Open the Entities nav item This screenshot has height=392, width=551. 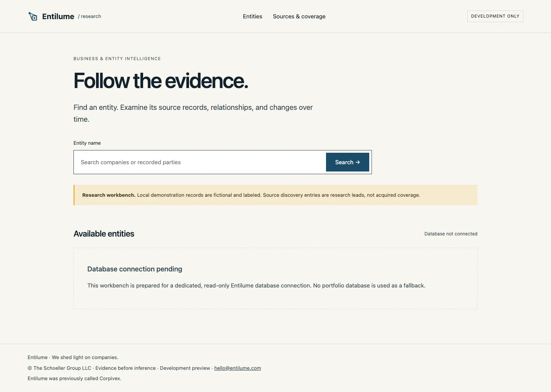point(253,16)
